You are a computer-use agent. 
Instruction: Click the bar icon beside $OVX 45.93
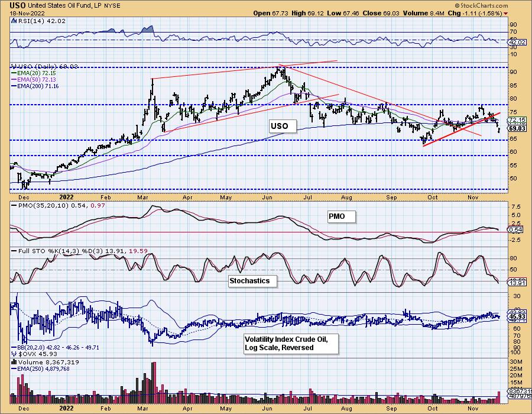14,354
